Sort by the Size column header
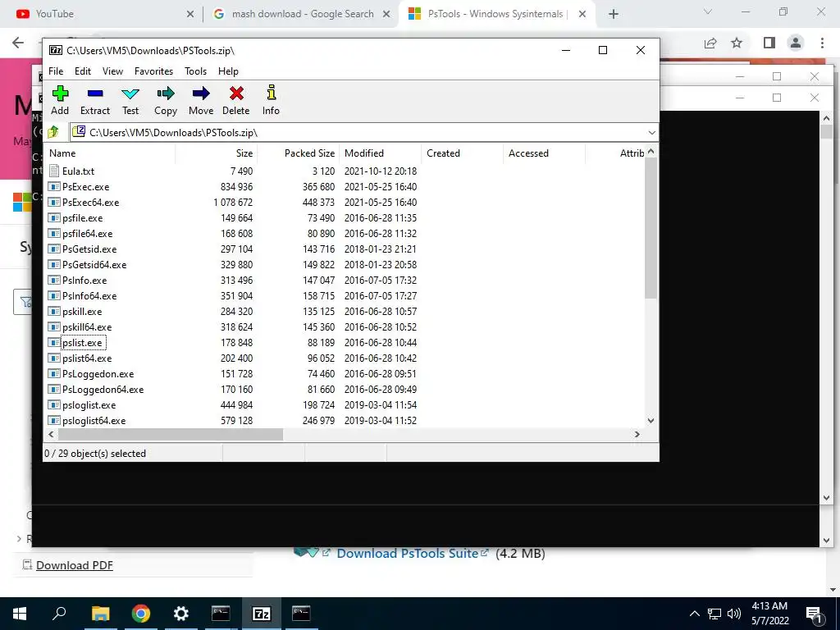The image size is (840, 630). 217,153
